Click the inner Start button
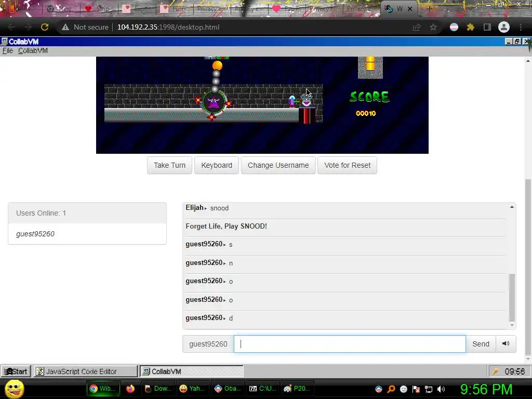The image size is (532, 399). [16, 371]
